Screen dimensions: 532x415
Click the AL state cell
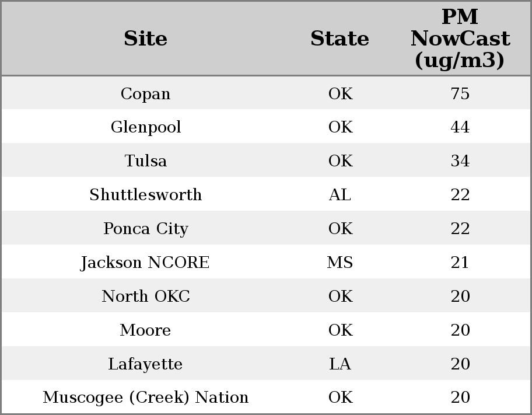pos(339,194)
